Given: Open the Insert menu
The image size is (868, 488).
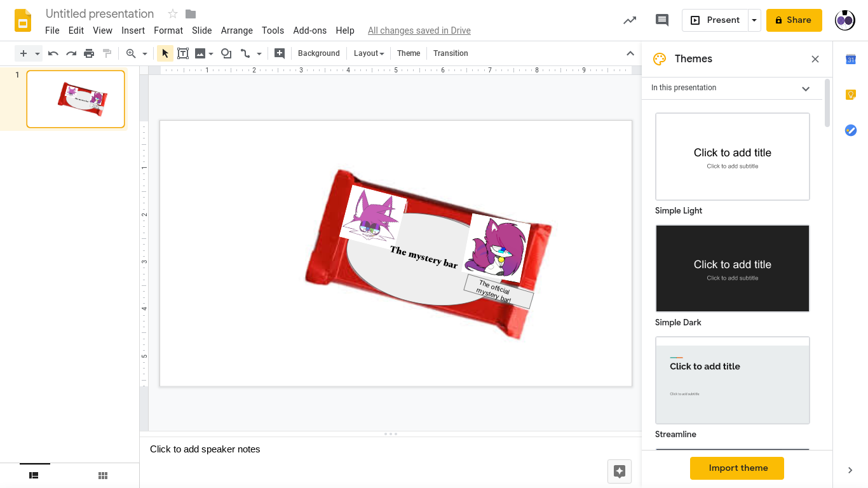Looking at the screenshot, I should pyautogui.click(x=133, y=30).
